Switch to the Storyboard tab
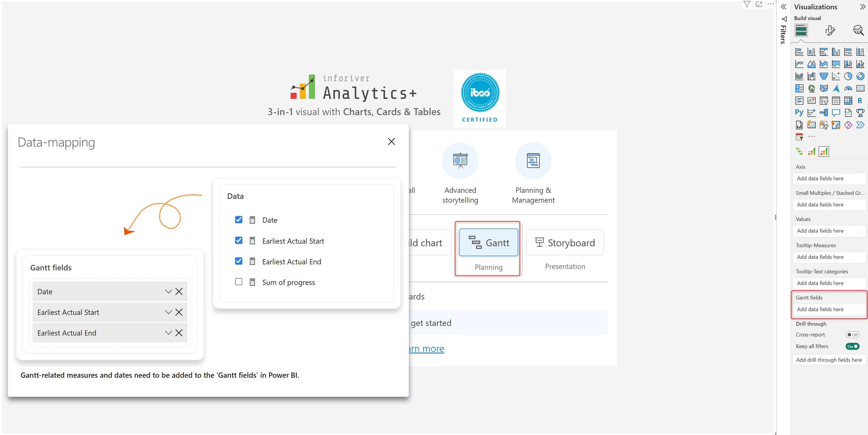Viewport: 868px width, 435px height. [x=565, y=243]
